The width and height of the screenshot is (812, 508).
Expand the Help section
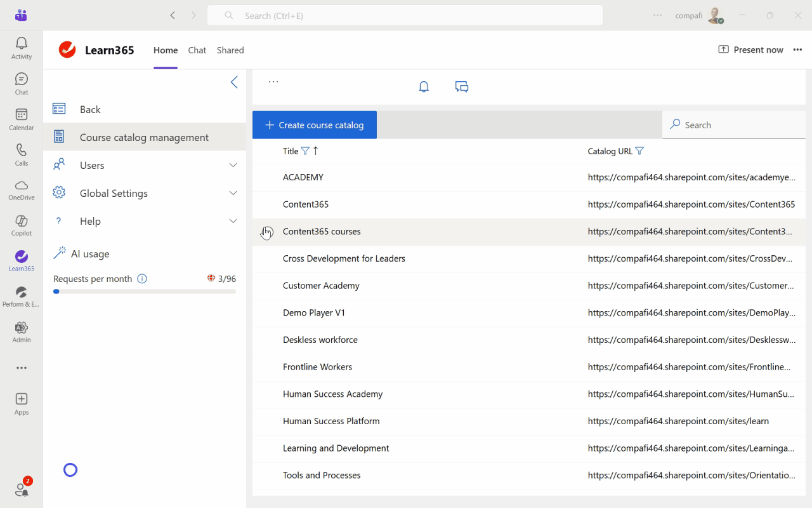(x=233, y=221)
